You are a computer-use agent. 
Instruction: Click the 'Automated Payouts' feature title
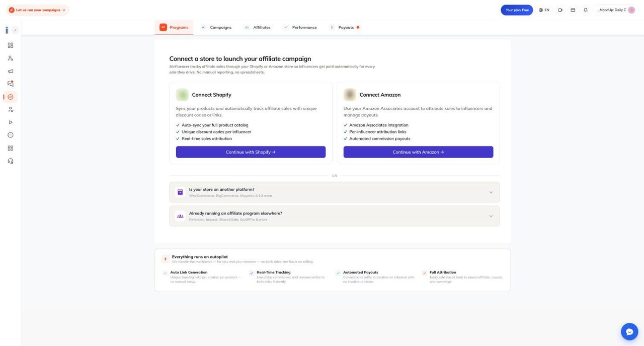pos(361,272)
